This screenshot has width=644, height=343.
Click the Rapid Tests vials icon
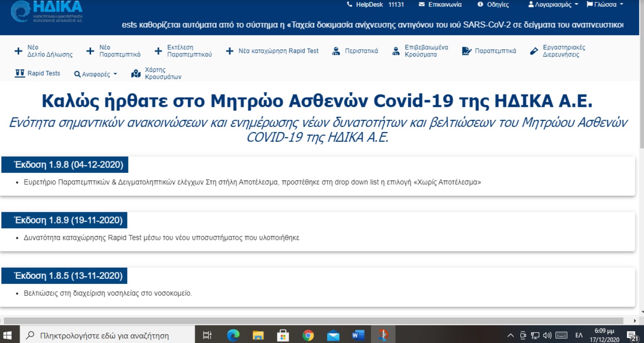[x=20, y=73]
